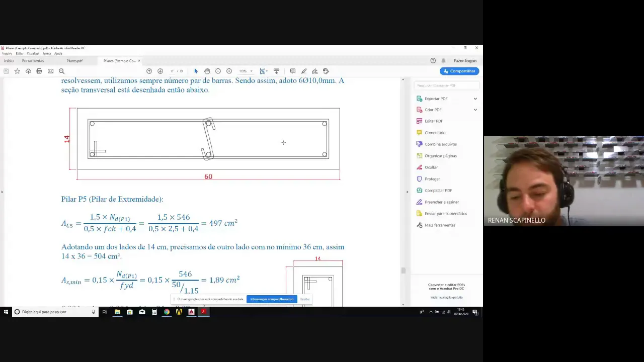The width and height of the screenshot is (644, 362).
Task: Open the Exportar PDF tool
Action: click(436, 99)
